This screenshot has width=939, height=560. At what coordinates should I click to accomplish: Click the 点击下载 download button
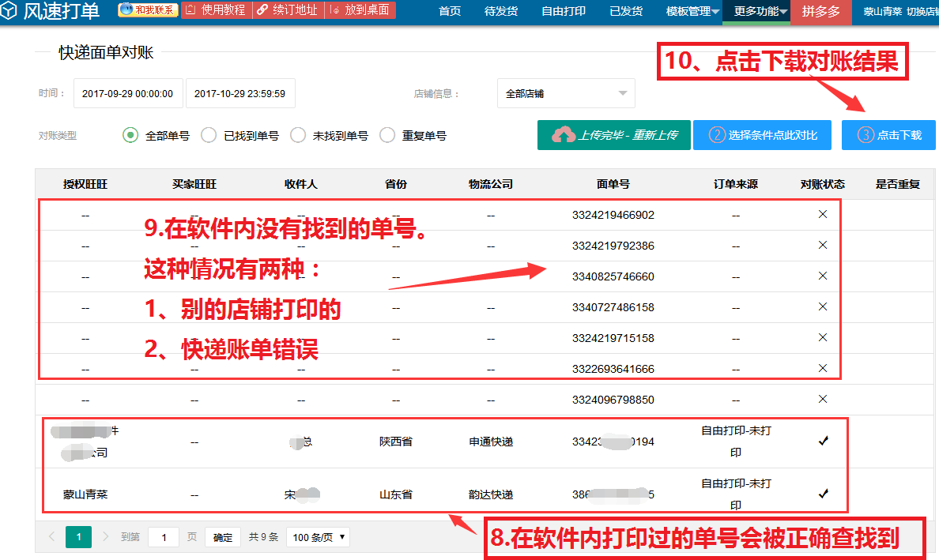tap(888, 135)
